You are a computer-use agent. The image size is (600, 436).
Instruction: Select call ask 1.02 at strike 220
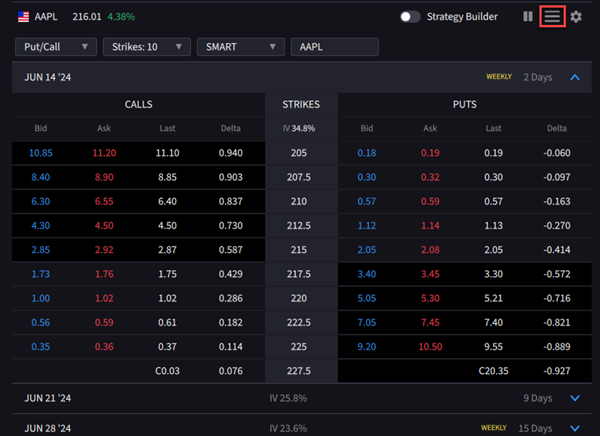tap(104, 298)
